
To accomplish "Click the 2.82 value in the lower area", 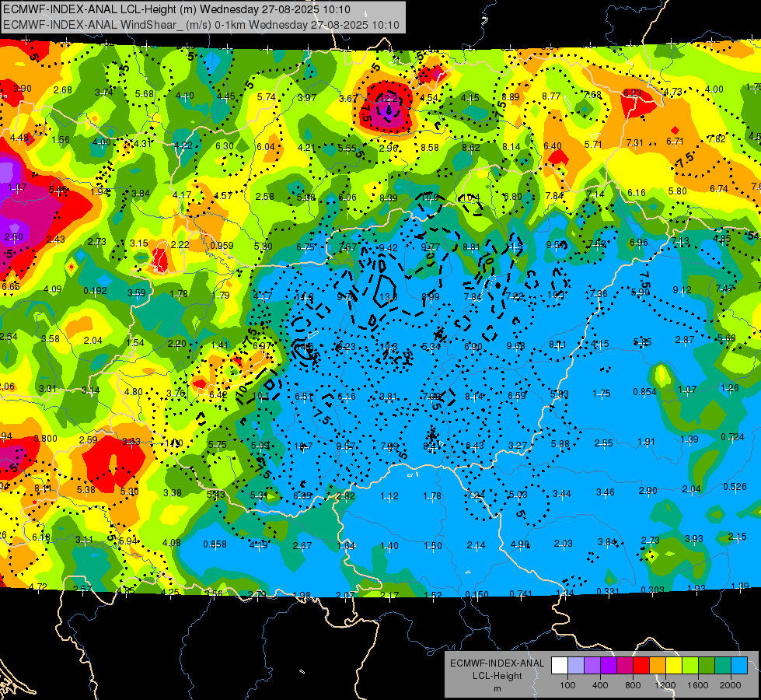I will coord(346,496).
